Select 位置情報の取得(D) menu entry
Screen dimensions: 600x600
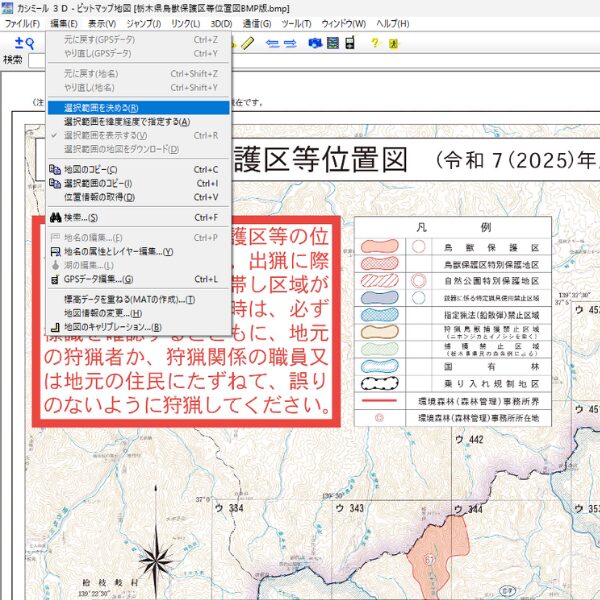point(98,197)
